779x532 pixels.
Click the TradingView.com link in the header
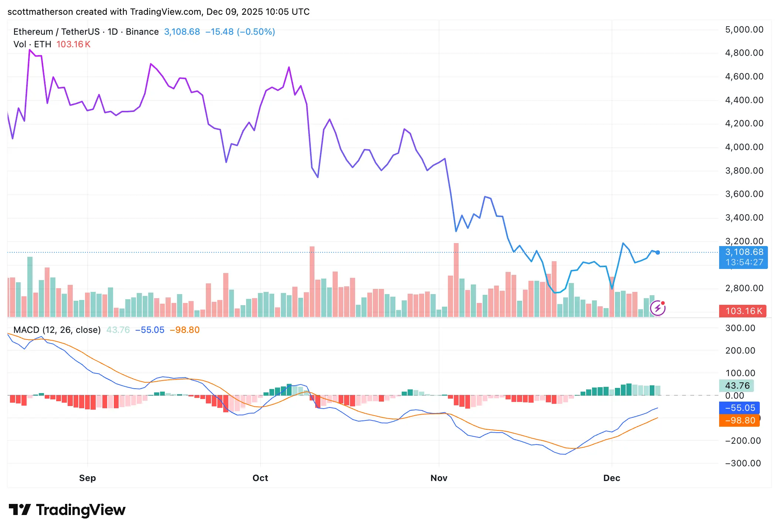pyautogui.click(x=166, y=11)
